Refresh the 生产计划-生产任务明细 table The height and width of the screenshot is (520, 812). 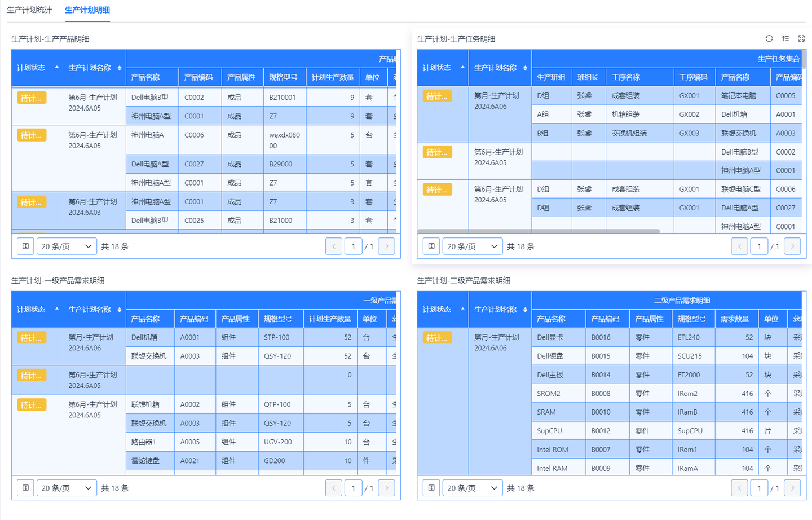[x=769, y=38]
